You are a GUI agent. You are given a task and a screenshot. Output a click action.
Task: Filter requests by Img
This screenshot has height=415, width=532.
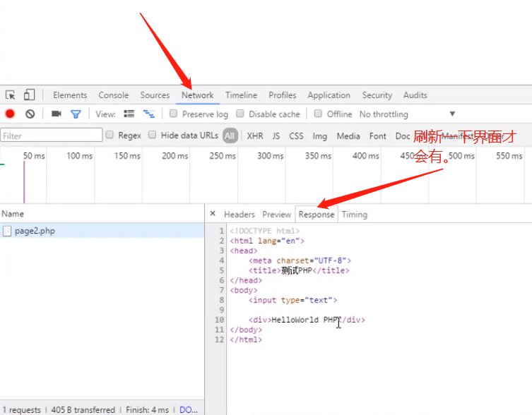click(319, 136)
